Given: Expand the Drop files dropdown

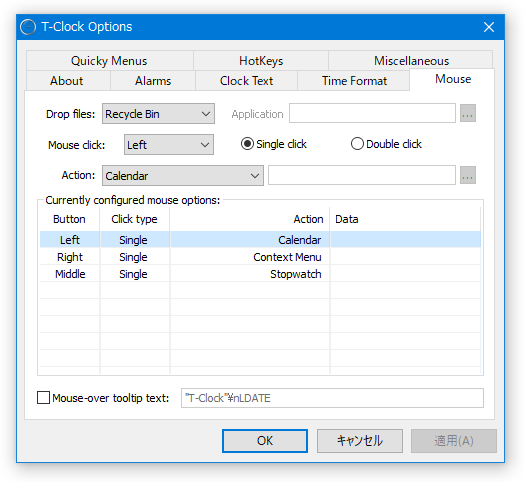Looking at the screenshot, I should pos(158,114).
